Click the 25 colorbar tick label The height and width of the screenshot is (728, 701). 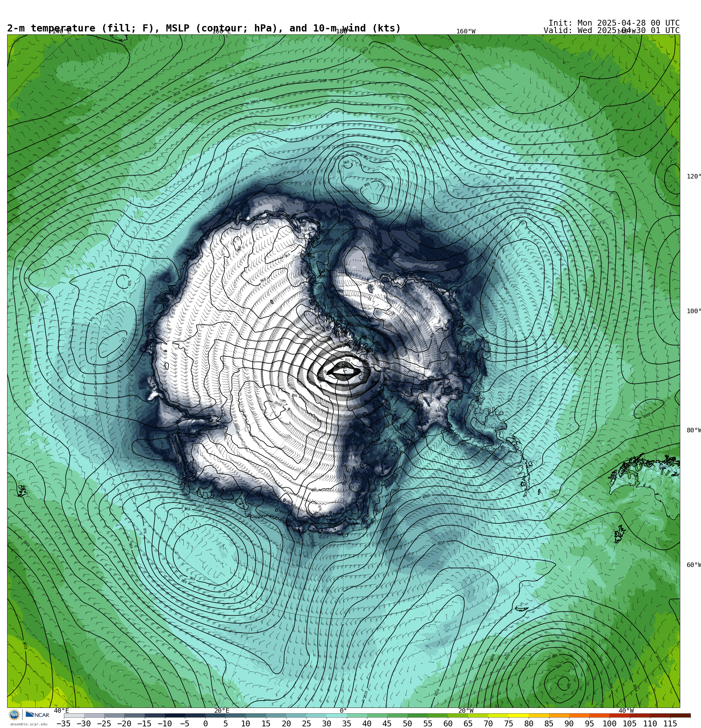point(306,723)
